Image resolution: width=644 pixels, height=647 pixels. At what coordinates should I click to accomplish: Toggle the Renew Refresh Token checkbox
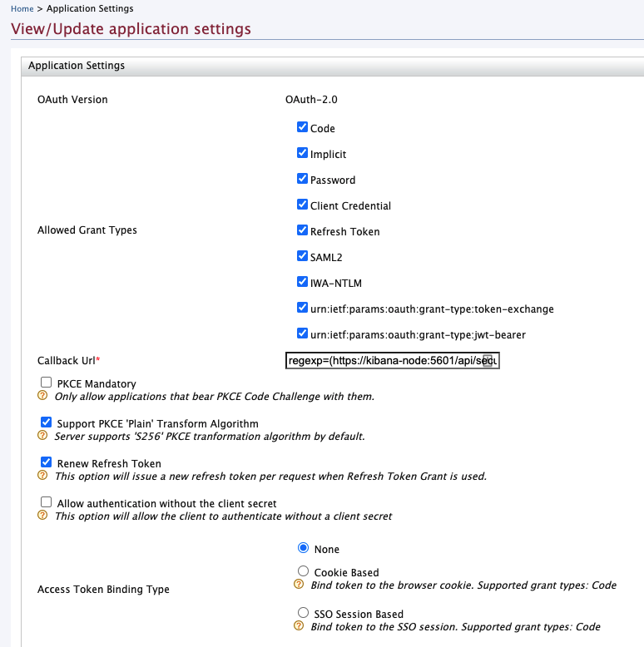tap(47, 462)
